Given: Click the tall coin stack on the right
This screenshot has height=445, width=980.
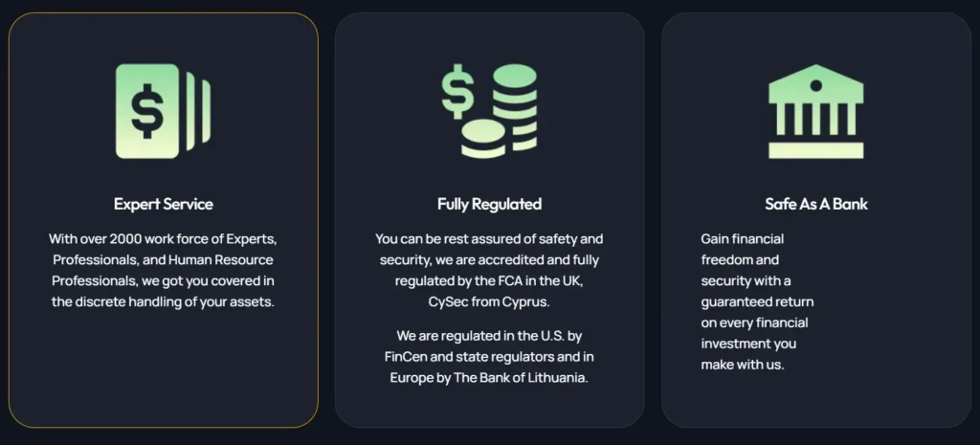Looking at the screenshot, I should pos(515,100).
